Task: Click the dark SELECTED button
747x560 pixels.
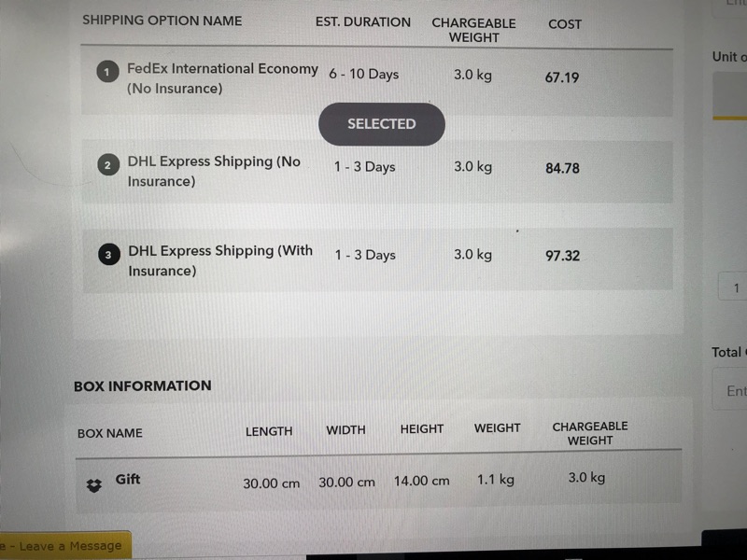Action: pos(381,124)
